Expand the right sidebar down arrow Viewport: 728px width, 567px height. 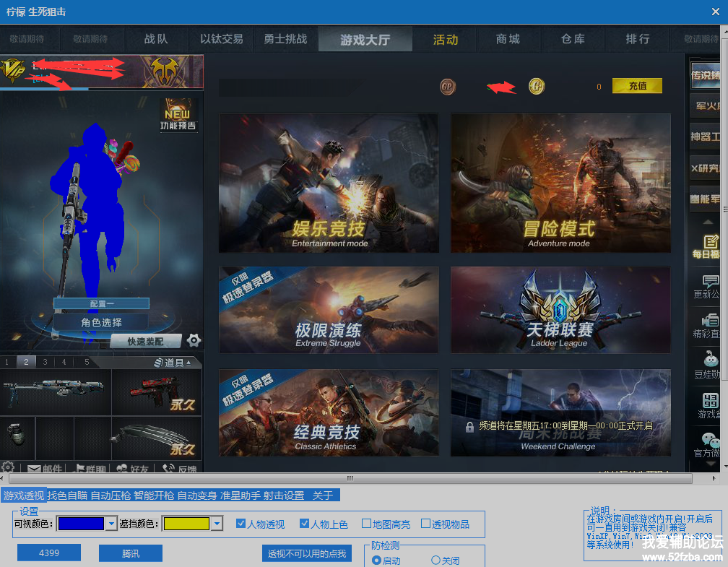[x=711, y=464]
